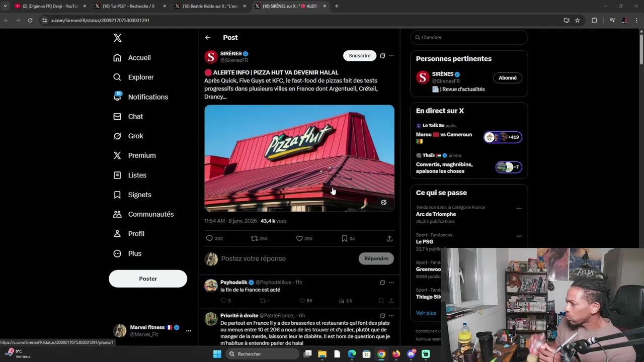Image resolution: width=644 pixels, height=362 pixels.
Task: Share Psyhodelik's comment
Action: (x=391, y=301)
